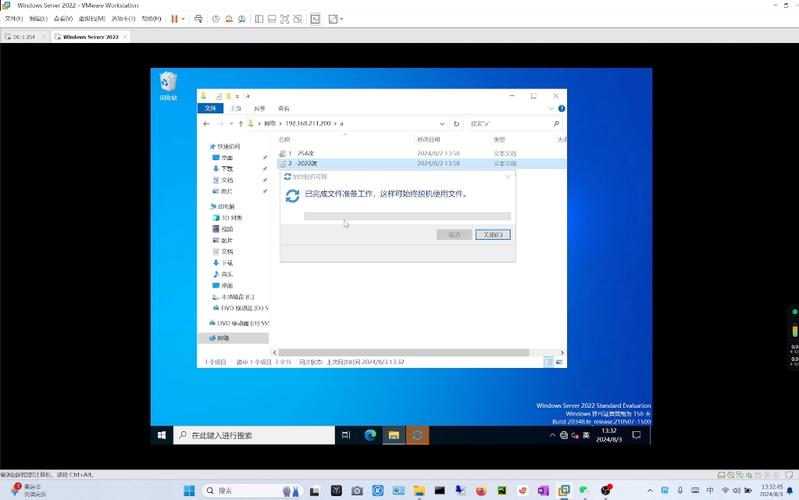Click the Explorer back arrow

click(206, 124)
